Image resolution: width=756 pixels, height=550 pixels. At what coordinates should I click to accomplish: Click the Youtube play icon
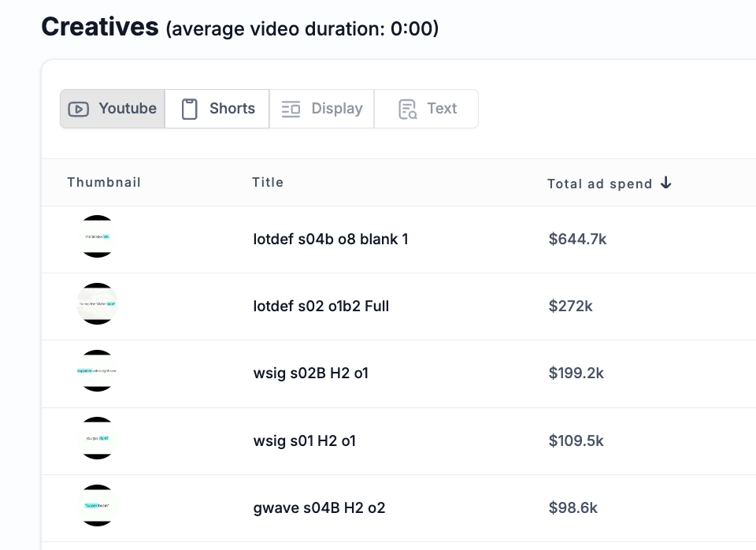tap(78, 109)
